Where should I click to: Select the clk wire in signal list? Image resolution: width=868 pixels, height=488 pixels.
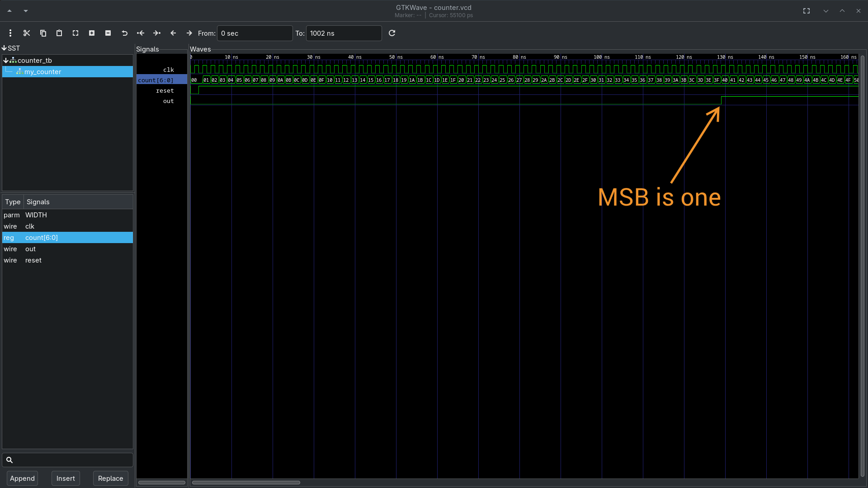pos(68,226)
